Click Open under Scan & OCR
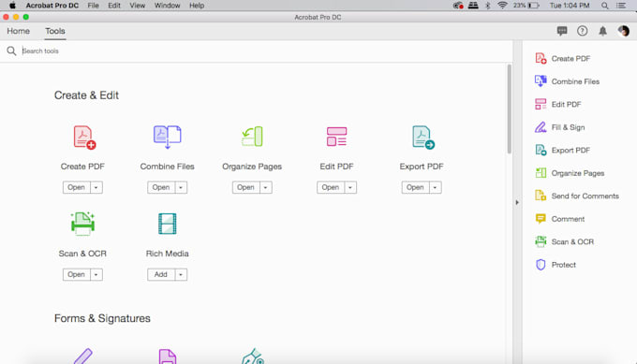The image size is (637, 364). tap(77, 275)
